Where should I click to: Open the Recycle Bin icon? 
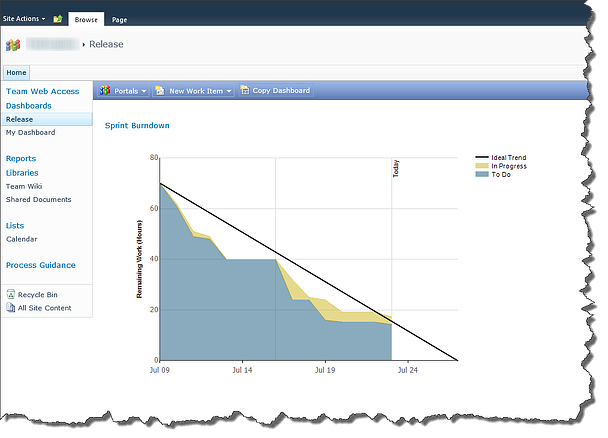pyautogui.click(x=11, y=295)
